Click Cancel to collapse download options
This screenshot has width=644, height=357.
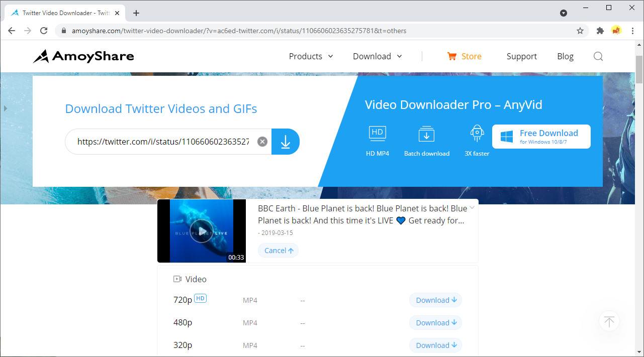click(x=279, y=251)
